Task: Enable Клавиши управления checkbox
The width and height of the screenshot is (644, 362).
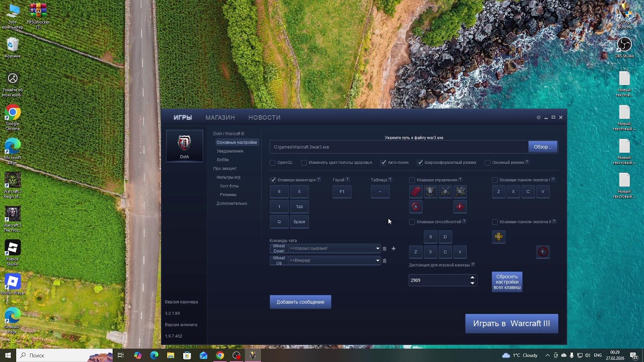Action: coord(412,180)
